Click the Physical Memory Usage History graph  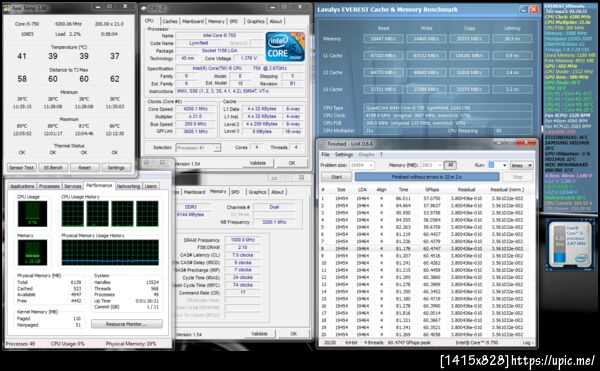pyautogui.click(x=110, y=252)
